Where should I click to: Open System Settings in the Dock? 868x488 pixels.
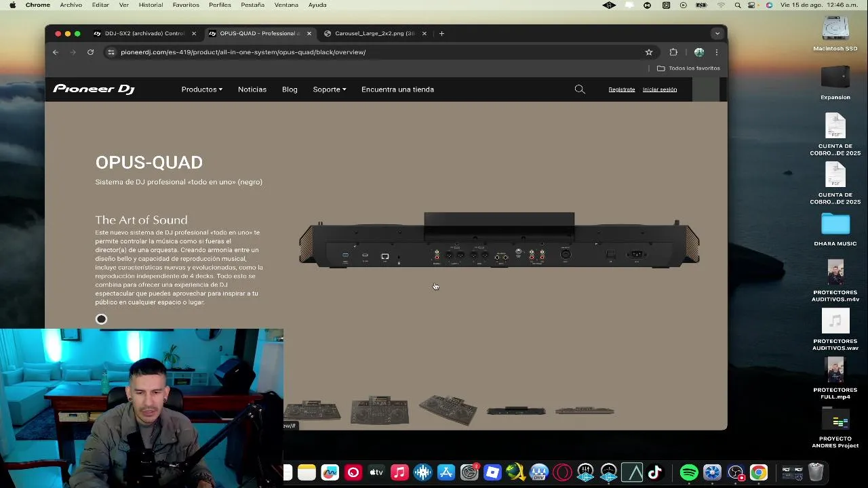pyautogui.click(x=469, y=472)
